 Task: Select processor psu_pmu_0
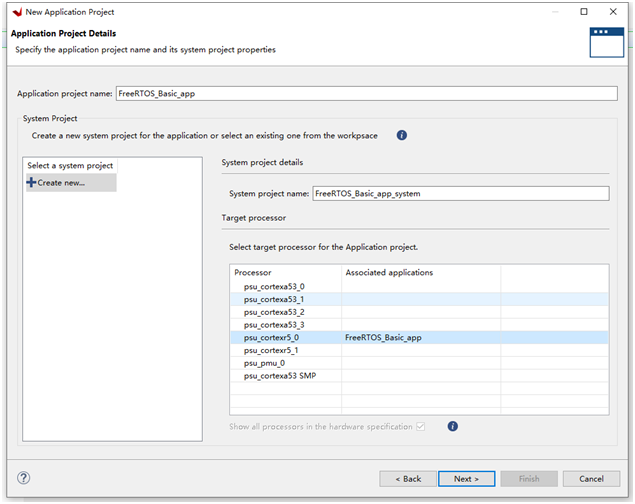[419, 363]
